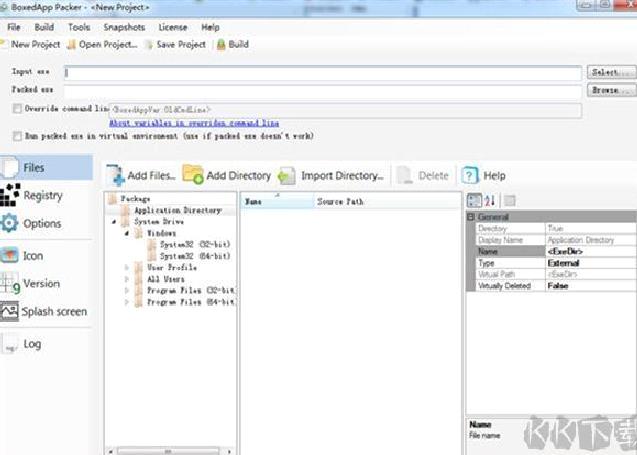Collapse the Windows tree node
This screenshot has height=455, width=637.
point(127,233)
